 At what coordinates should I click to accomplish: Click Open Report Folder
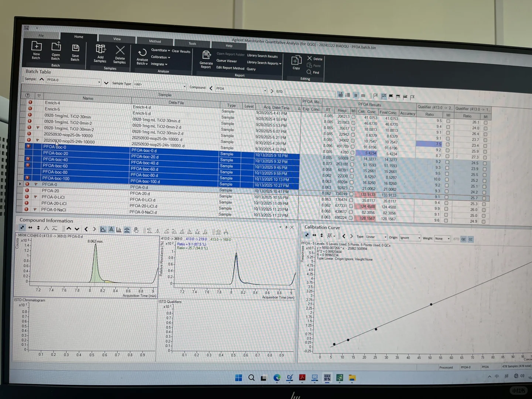(231, 54)
